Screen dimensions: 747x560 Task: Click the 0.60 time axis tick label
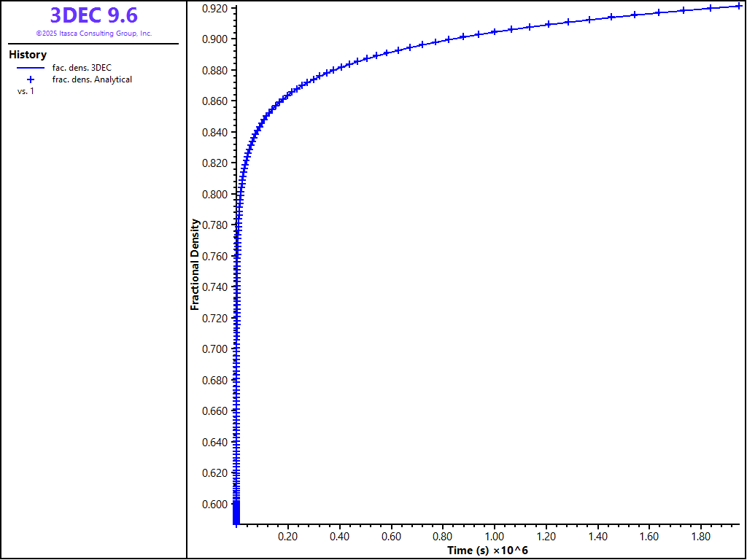click(x=392, y=537)
